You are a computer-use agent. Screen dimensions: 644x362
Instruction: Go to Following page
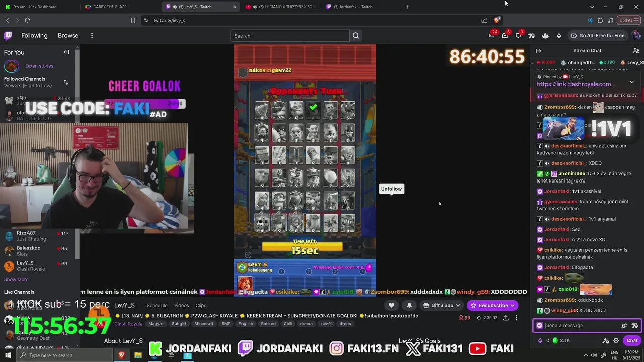(x=34, y=36)
